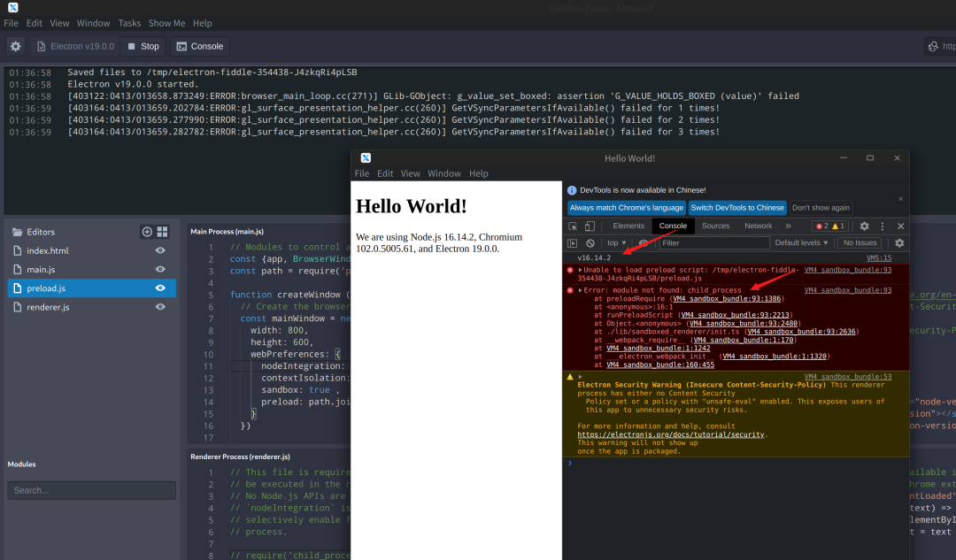Click the No Issues button

pyautogui.click(x=860, y=243)
